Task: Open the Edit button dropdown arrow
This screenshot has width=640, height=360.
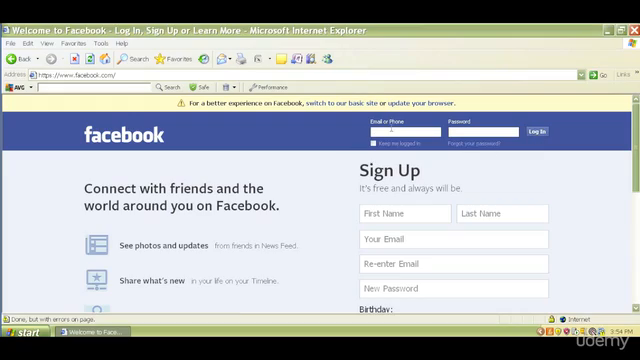Action: pyautogui.click(x=269, y=59)
